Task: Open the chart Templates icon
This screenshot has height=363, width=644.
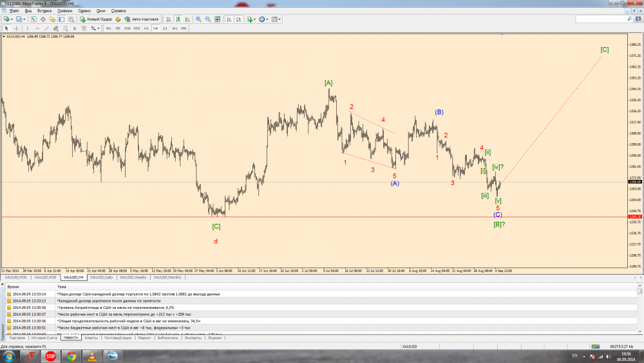Action: [x=274, y=19]
